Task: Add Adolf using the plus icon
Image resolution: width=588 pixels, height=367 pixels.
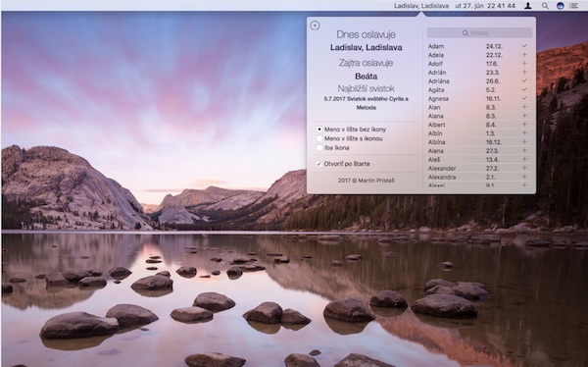Action: pos(524,64)
